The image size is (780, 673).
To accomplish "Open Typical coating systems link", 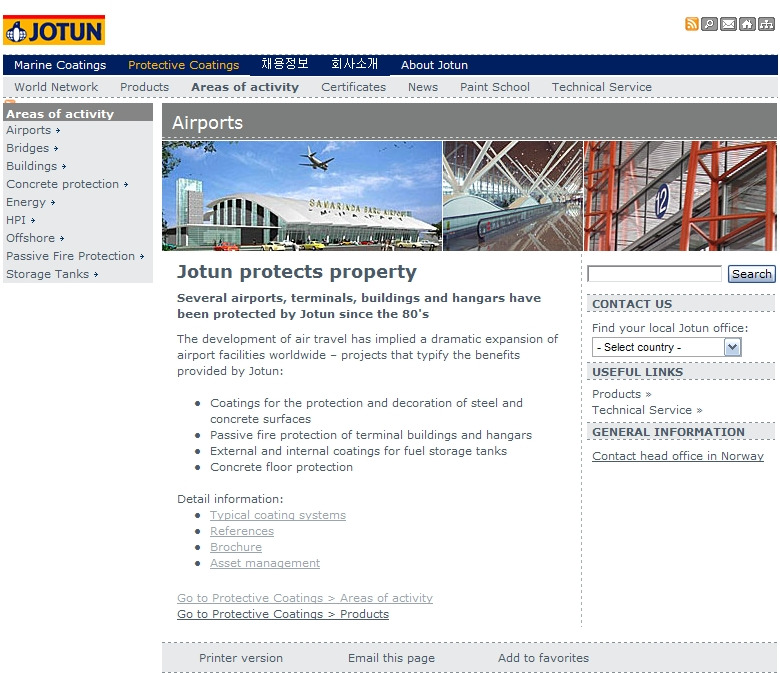I will 278,515.
